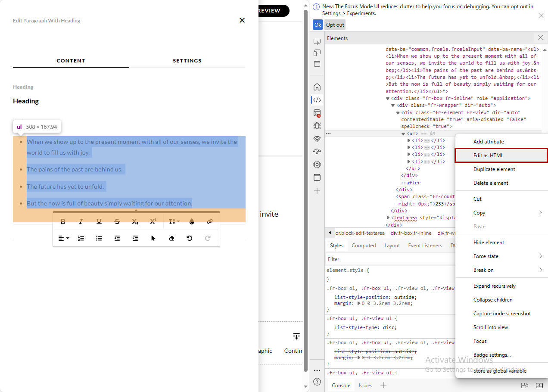Open the text alignment dropdown
This screenshot has width=548, height=392.
[x=63, y=238]
